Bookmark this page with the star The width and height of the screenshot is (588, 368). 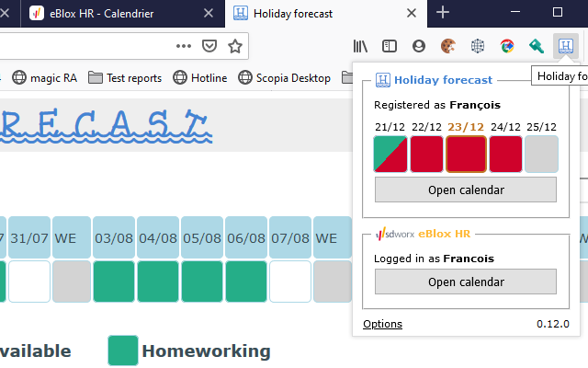click(235, 46)
